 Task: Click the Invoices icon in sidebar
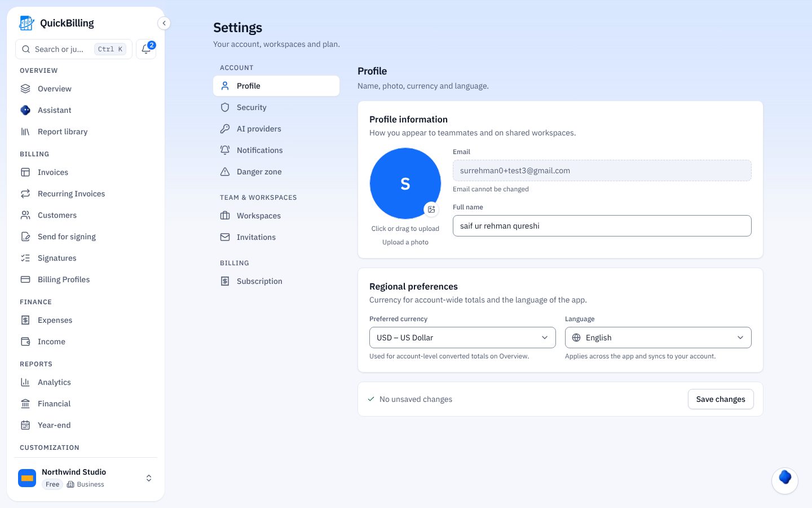[25, 172]
